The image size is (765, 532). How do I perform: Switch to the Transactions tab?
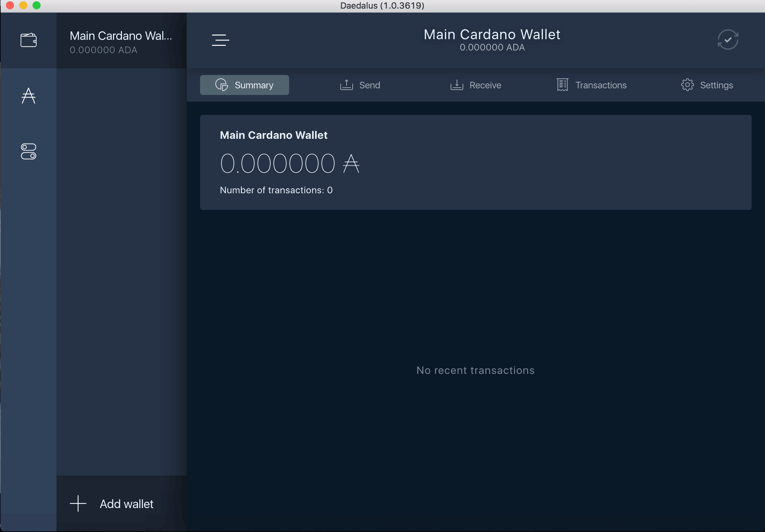tap(591, 85)
